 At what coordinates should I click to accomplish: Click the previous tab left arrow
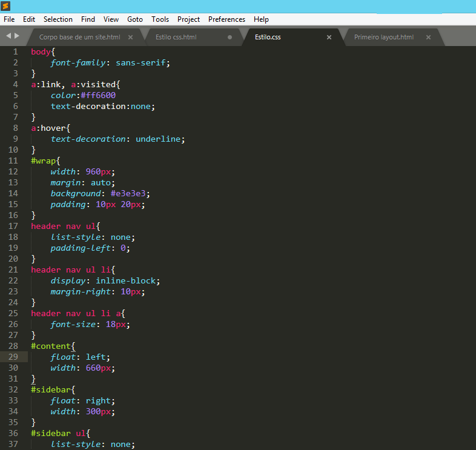click(8, 36)
